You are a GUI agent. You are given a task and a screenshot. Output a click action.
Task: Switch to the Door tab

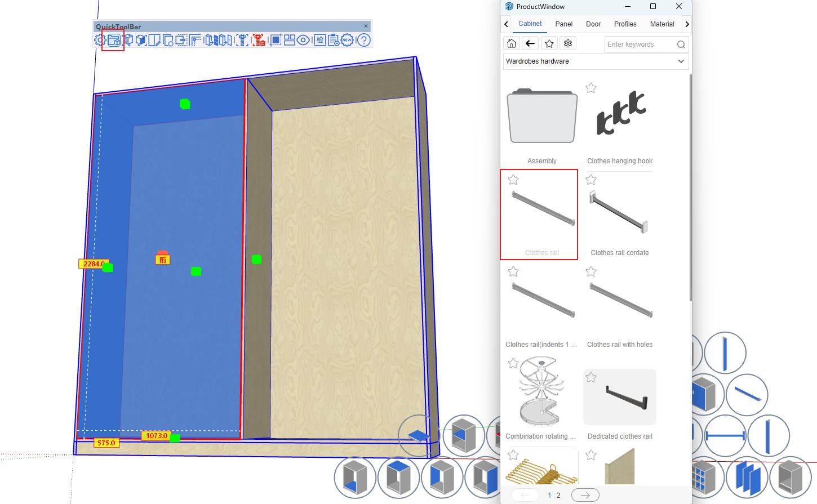[x=593, y=24]
